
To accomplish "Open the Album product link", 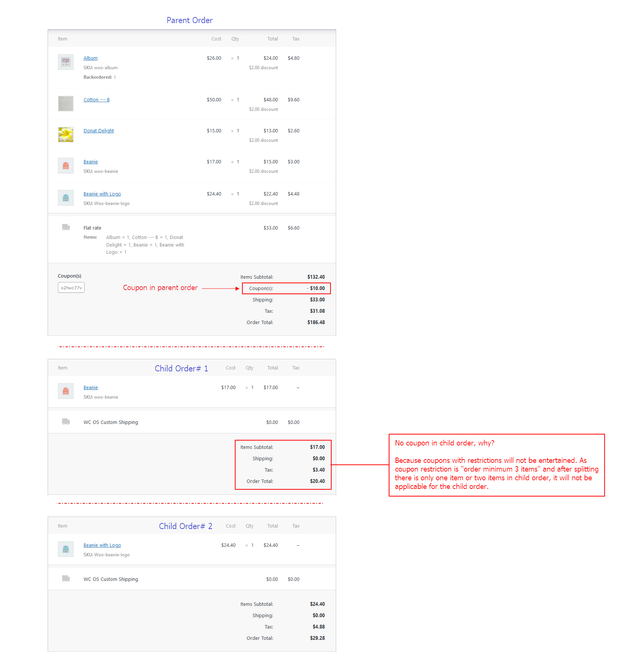I will coord(90,58).
